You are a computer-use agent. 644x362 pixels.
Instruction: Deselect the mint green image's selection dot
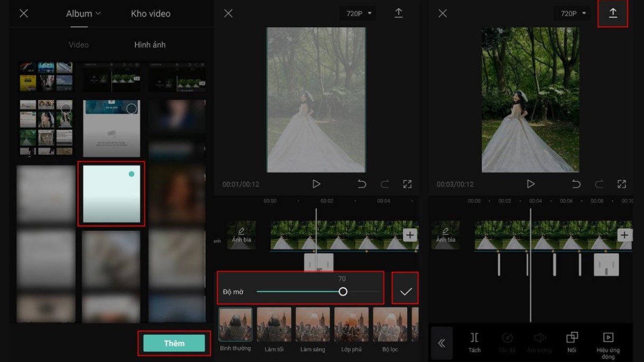tap(132, 174)
